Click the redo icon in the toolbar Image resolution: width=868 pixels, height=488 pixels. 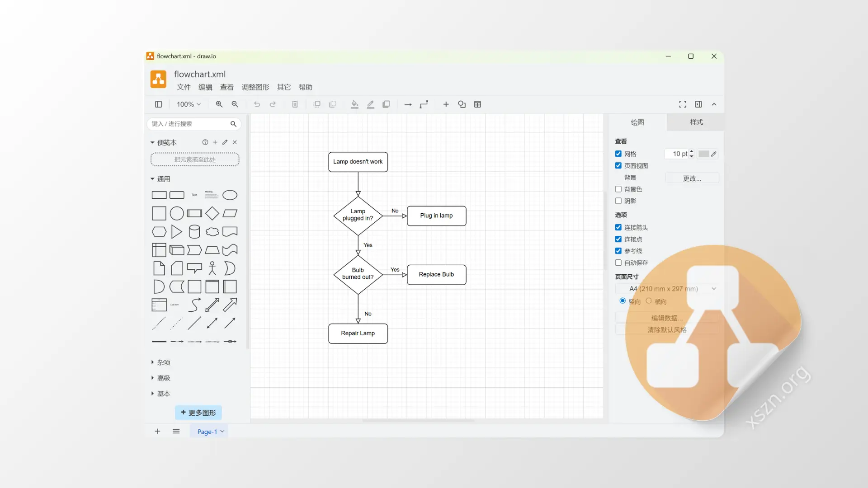(273, 104)
